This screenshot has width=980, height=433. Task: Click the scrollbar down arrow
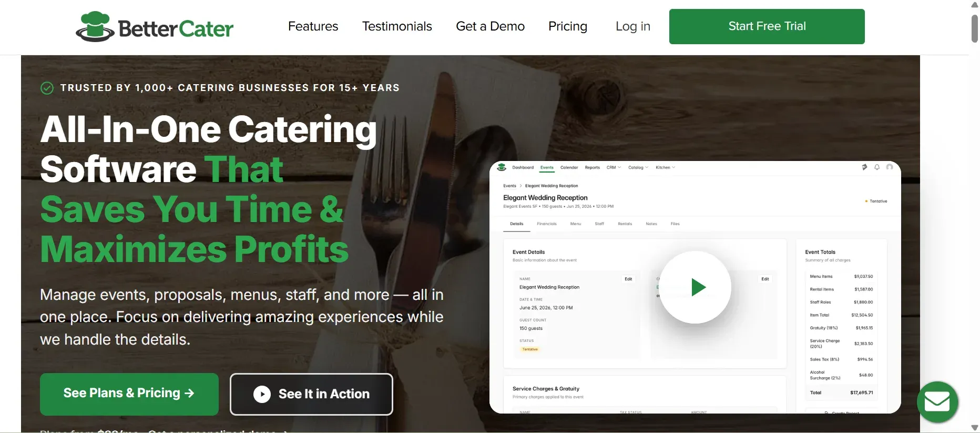click(x=974, y=428)
